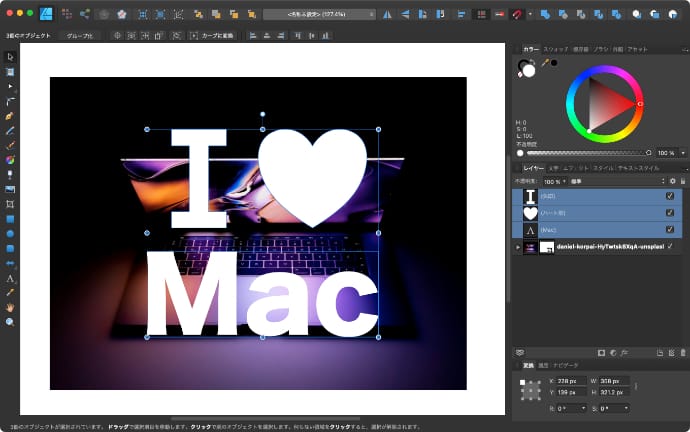This screenshot has width=690, height=432.
Task: Toggle visibility checkbox of top text layer
Action: coord(669,197)
